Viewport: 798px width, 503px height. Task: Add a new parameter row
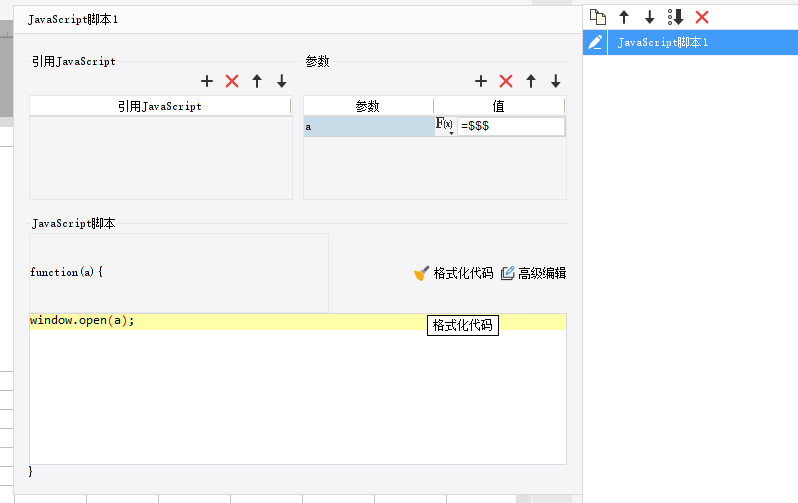click(481, 81)
